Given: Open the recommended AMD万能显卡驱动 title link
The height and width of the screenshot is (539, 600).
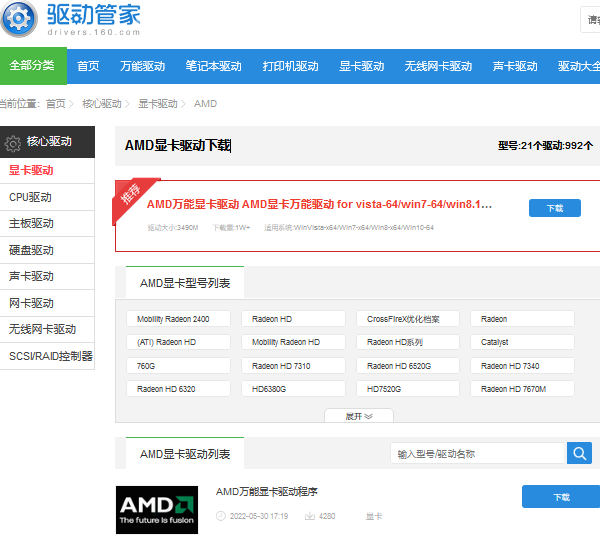Looking at the screenshot, I should point(319,204).
